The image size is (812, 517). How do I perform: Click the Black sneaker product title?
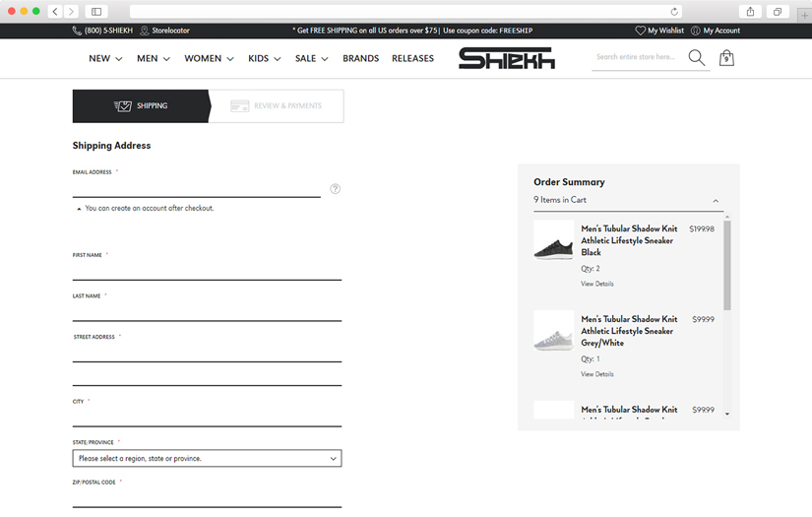pos(629,240)
